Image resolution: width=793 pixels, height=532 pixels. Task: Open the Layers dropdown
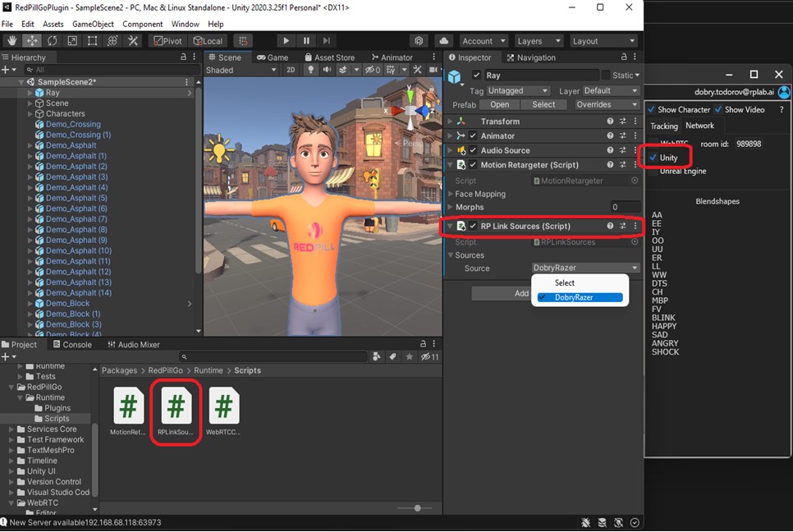click(539, 41)
